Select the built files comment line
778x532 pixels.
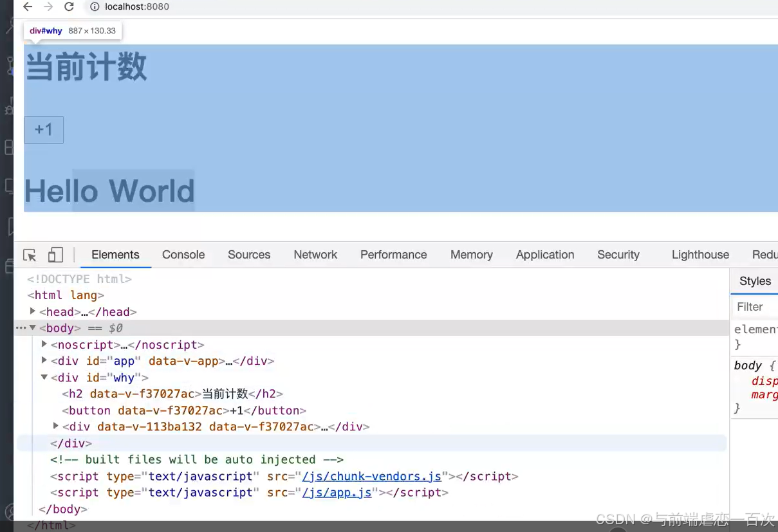pos(197,460)
